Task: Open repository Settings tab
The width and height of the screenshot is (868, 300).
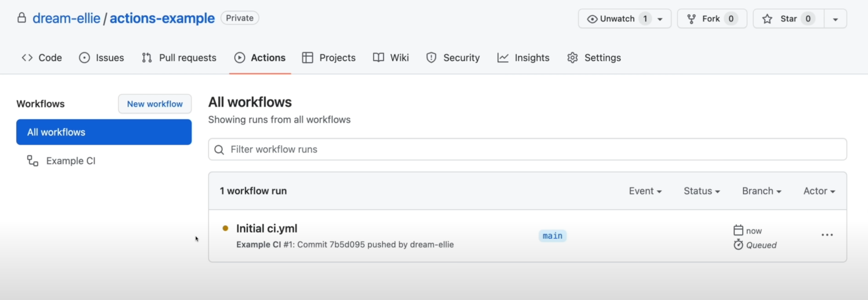Action: point(594,57)
